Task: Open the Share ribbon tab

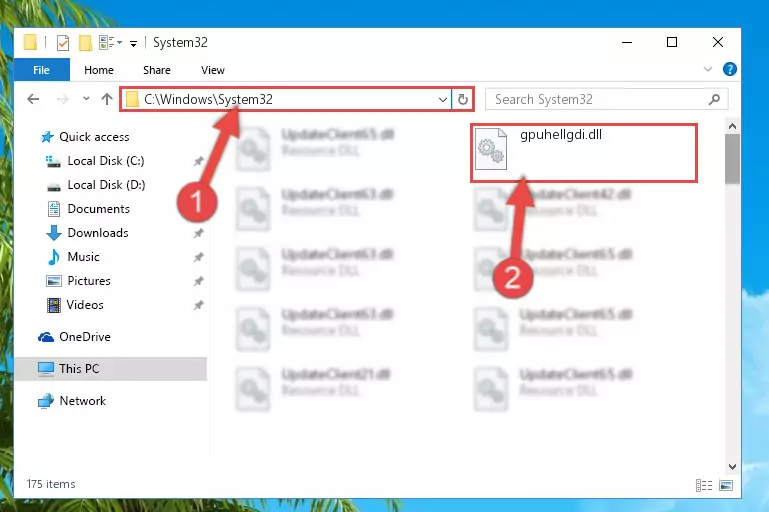Action: pos(157,70)
